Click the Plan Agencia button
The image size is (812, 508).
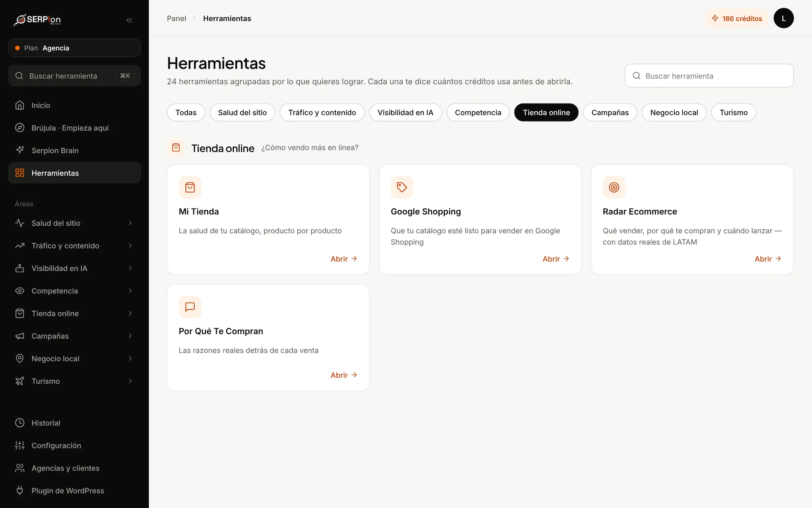(74, 48)
